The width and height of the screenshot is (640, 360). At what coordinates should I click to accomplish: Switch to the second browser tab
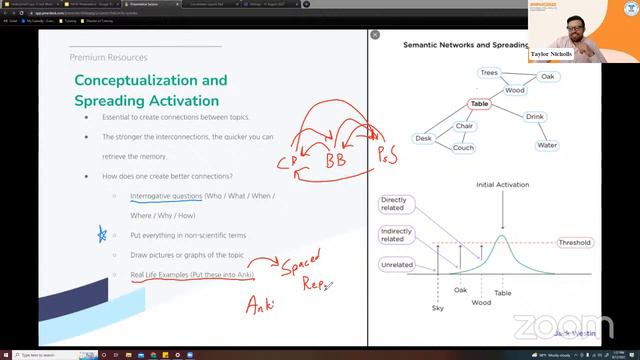coord(91,4)
